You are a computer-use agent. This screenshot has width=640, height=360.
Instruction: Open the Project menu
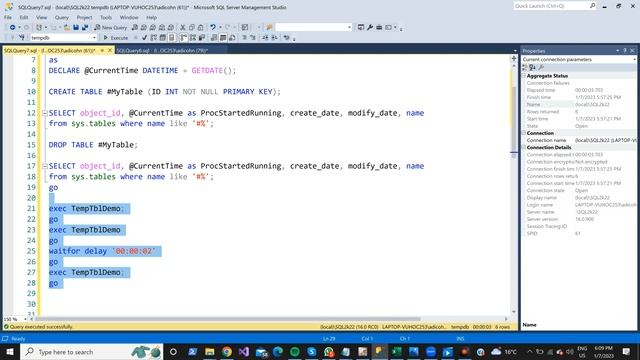[x=84, y=18]
